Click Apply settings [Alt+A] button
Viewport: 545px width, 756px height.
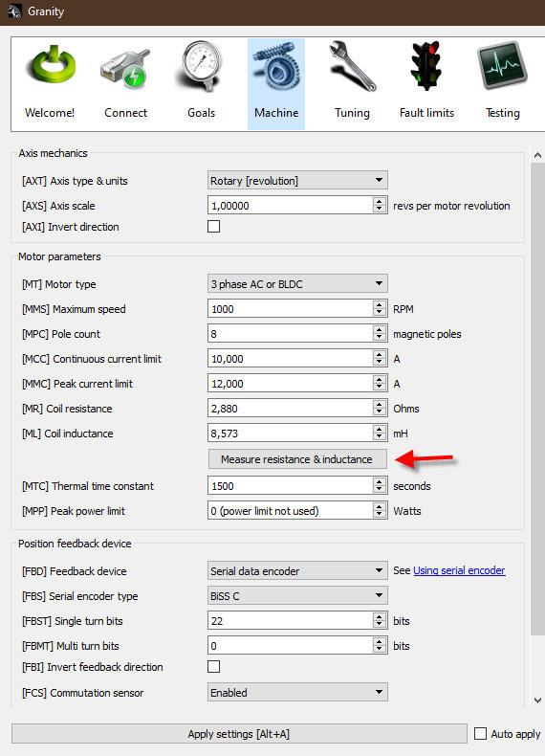click(239, 733)
